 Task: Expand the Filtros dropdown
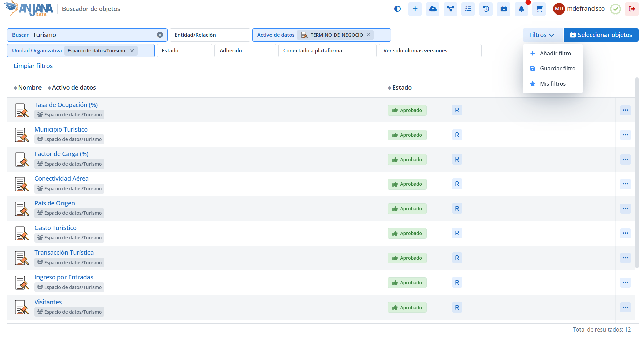click(542, 35)
